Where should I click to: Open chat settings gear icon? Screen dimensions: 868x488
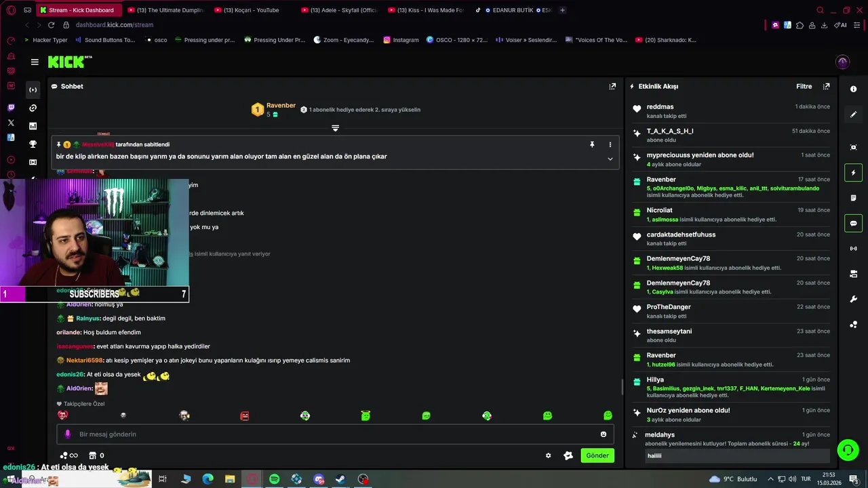pos(549,455)
